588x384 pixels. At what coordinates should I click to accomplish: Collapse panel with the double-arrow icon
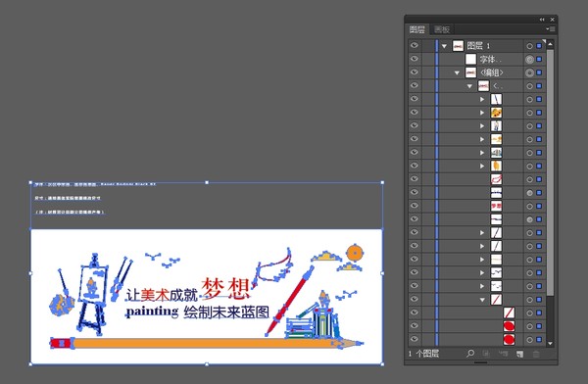542,20
